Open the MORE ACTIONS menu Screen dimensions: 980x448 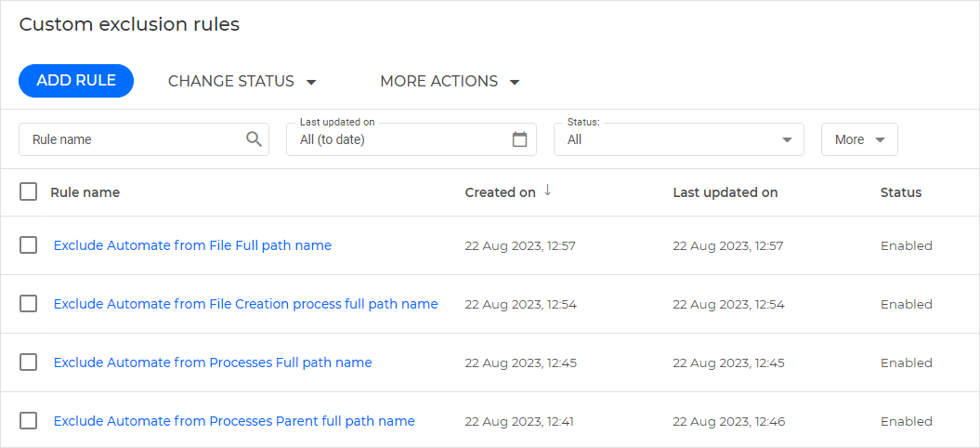(x=450, y=81)
